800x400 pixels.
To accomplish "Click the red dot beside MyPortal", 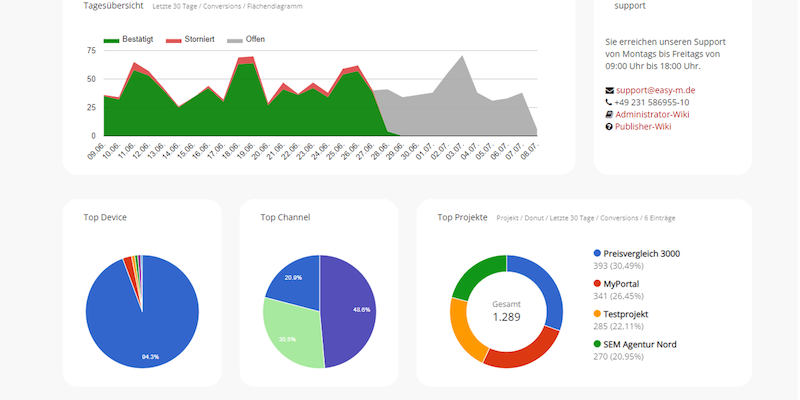I will (x=598, y=284).
